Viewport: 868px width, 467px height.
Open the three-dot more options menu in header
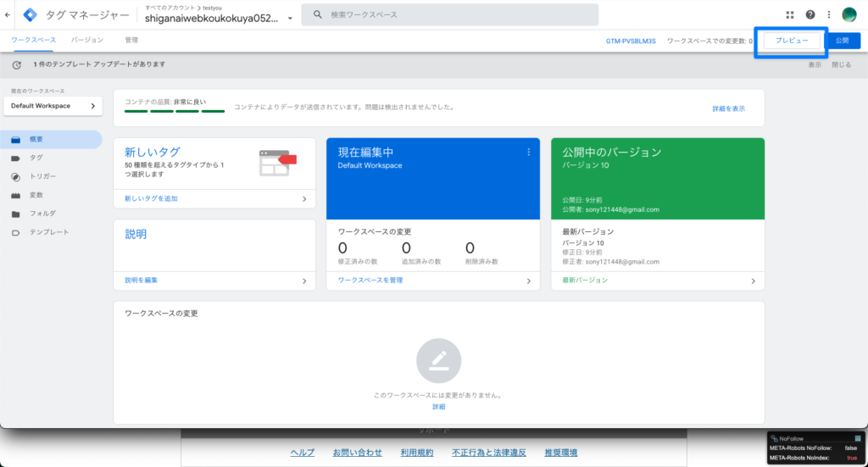coord(829,14)
